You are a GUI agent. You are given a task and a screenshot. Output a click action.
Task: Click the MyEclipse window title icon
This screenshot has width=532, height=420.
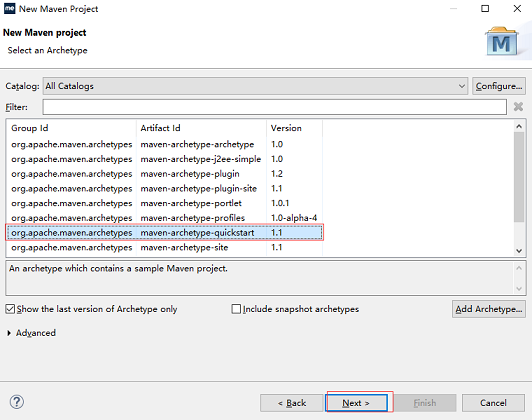[x=9, y=8]
